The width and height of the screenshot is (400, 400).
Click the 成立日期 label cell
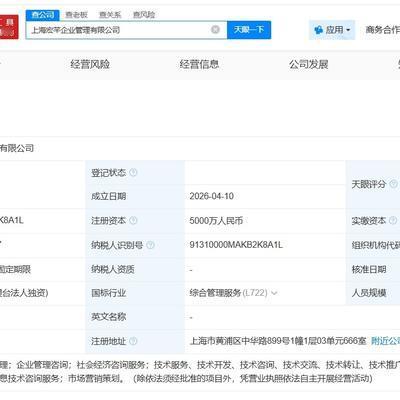(135, 196)
